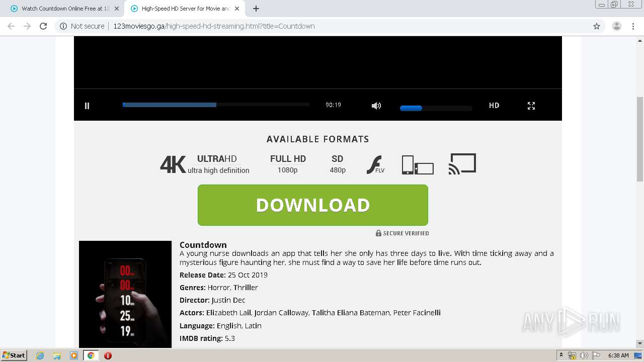Screen dimensions: 644x362
Task: Open the system tray volume icon
Action: (584, 355)
